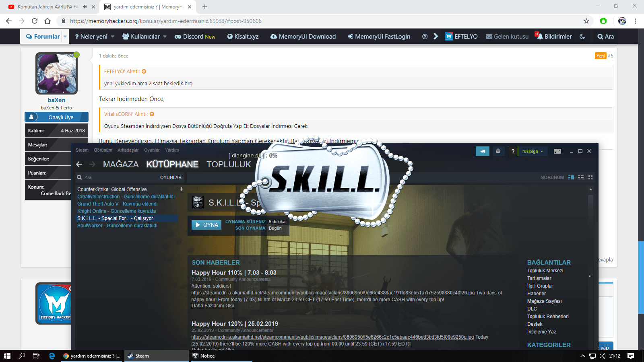Go forward in Steam navigation
The image size is (644, 362).
92,164
